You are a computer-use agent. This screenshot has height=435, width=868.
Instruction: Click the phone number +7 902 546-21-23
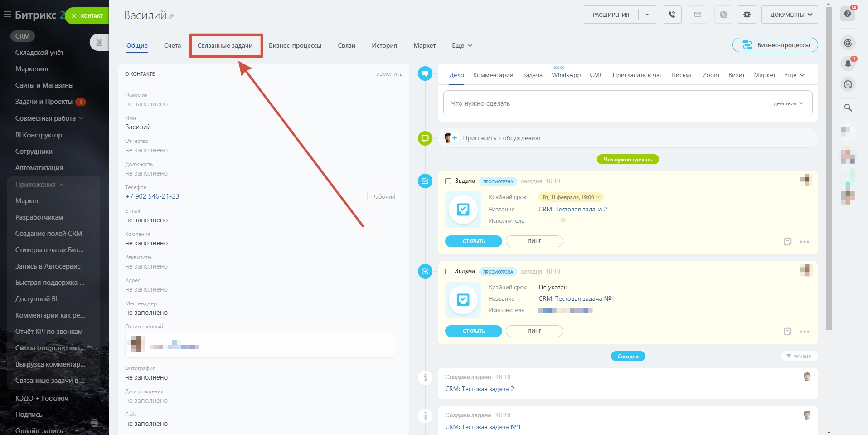point(152,196)
